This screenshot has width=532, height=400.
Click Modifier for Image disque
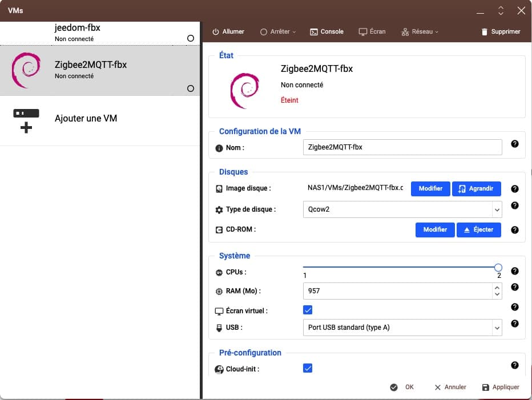click(430, 189)
